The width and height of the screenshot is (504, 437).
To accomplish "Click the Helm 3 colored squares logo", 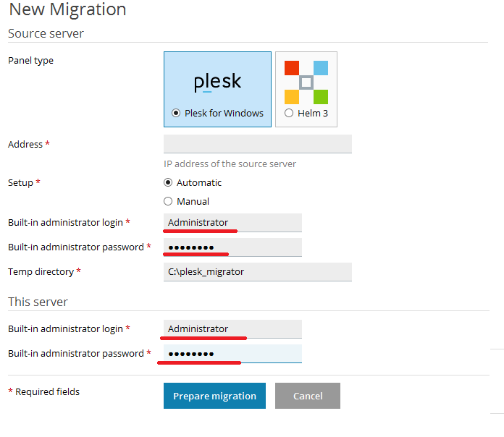I will (x=306, y=82).
